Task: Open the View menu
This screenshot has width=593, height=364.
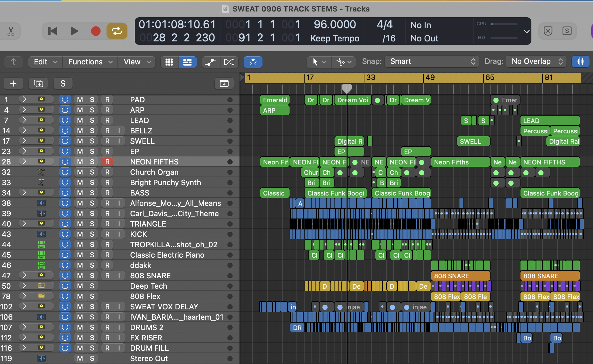Action: 137,62
